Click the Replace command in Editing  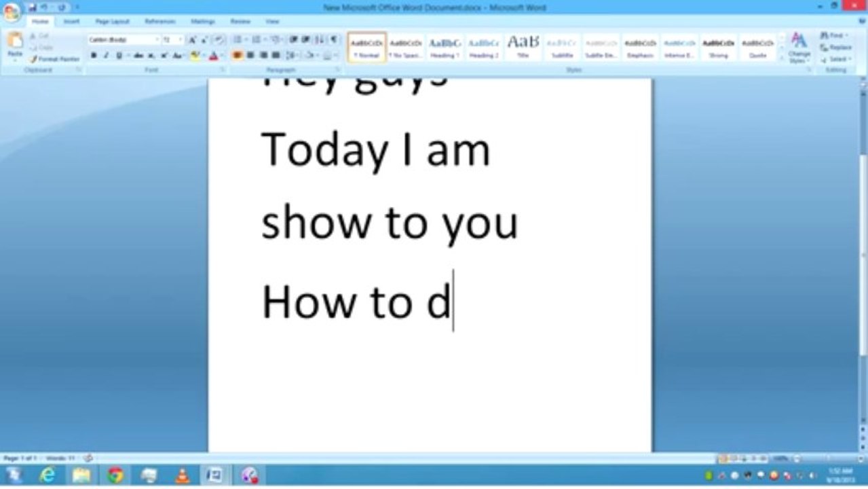[835, 48]
